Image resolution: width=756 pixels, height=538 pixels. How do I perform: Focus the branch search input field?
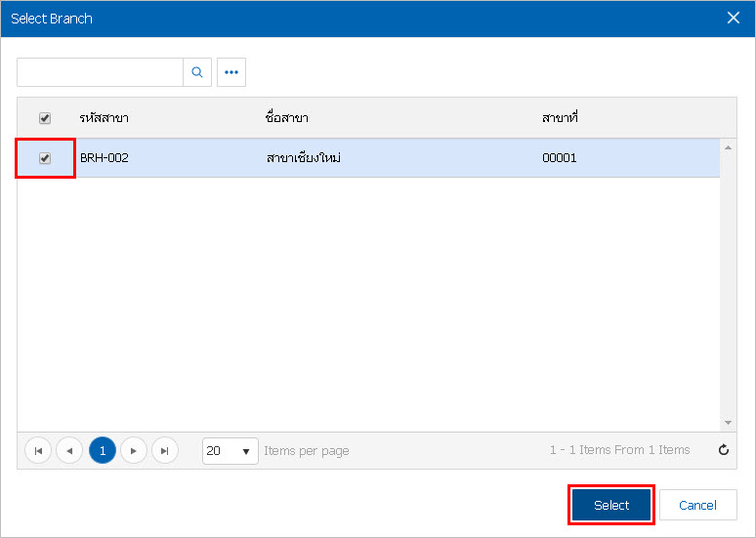pyautogui.click(x=100, y=72)
